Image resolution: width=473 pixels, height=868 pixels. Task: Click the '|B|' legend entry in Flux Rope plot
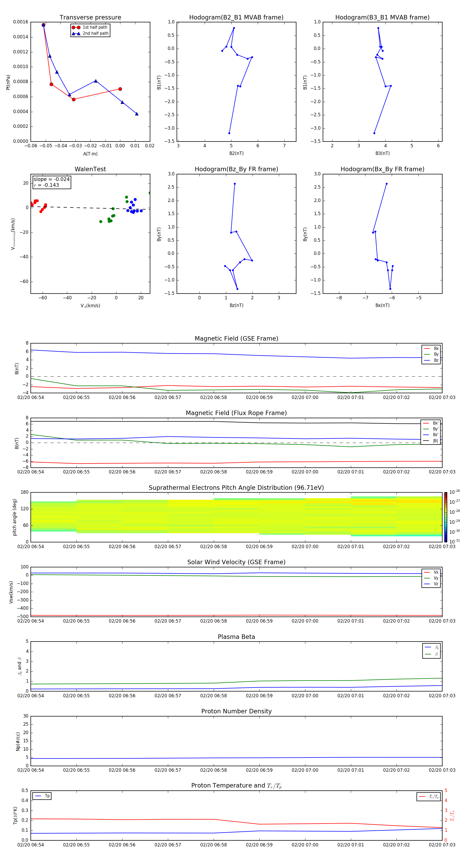click(431, 441)
